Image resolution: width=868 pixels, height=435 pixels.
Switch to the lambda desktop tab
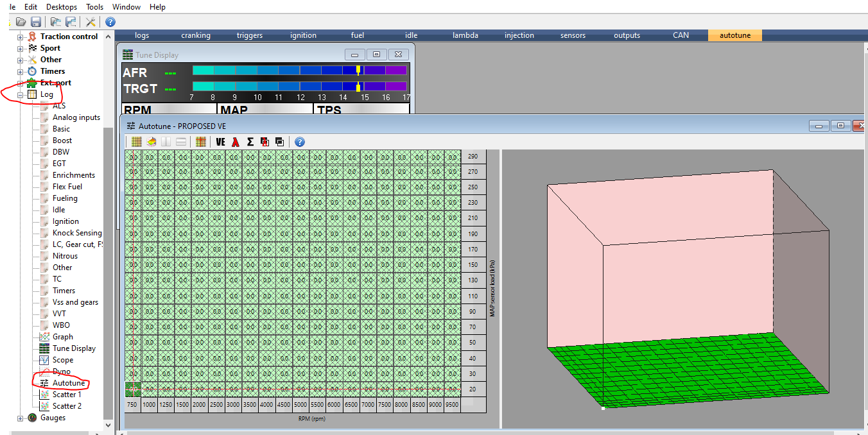click(x=465, y=35)
